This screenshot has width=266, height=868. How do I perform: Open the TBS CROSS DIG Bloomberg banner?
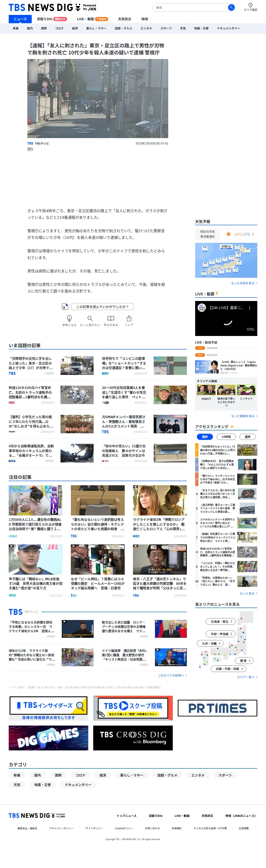(133, 738)
